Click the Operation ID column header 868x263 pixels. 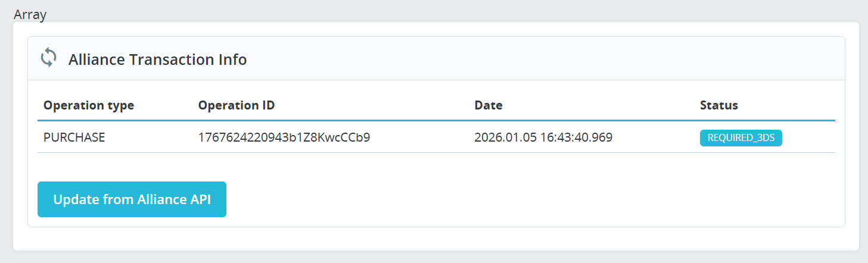(236, 105)
